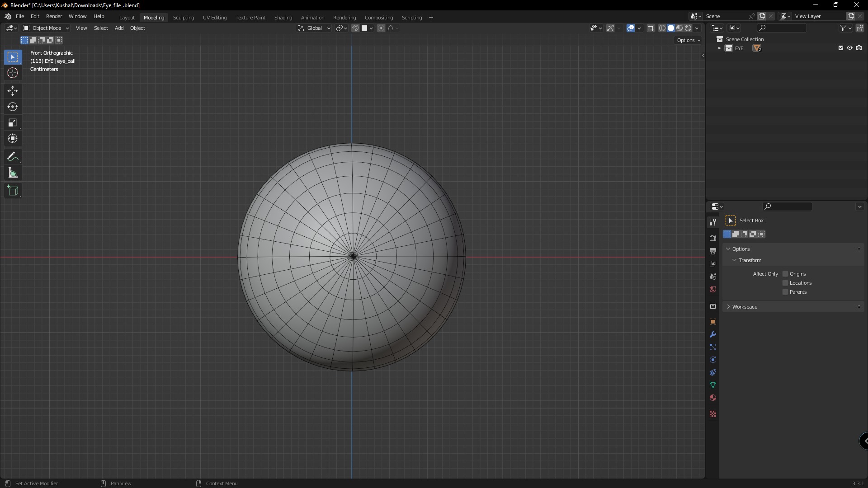The width and height of the screenshot is (868, 488).
Task: Open the Object properties tab
Action: point(713,322)
